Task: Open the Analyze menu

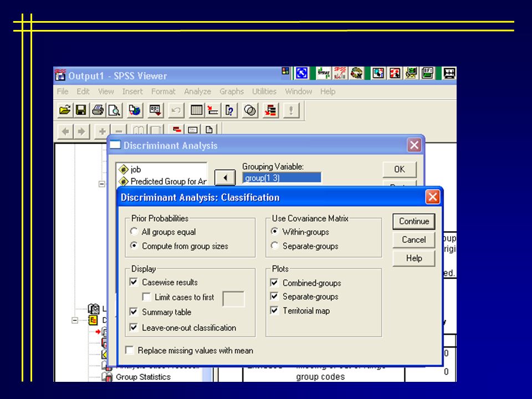Action: (x=197, y=91)
